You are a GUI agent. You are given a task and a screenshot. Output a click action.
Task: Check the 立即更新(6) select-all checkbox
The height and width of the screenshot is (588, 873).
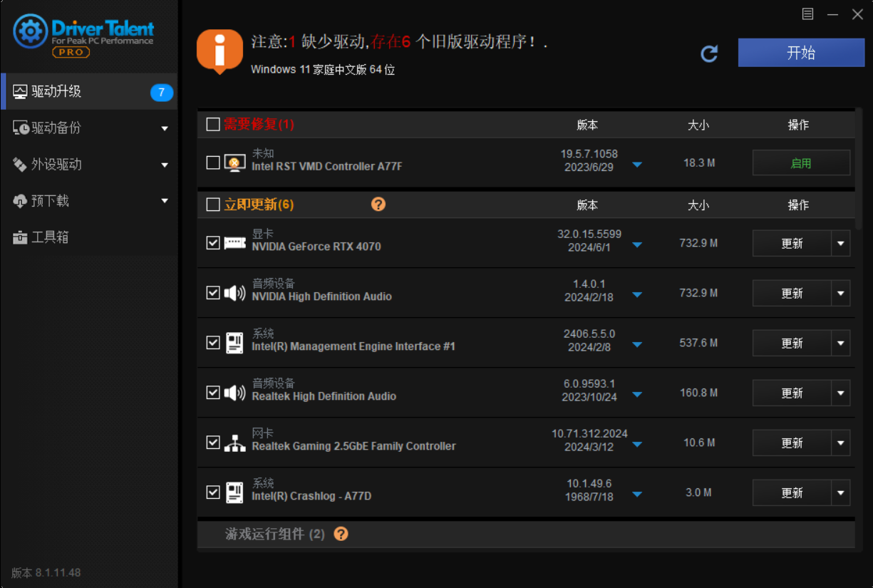point(212,205)
